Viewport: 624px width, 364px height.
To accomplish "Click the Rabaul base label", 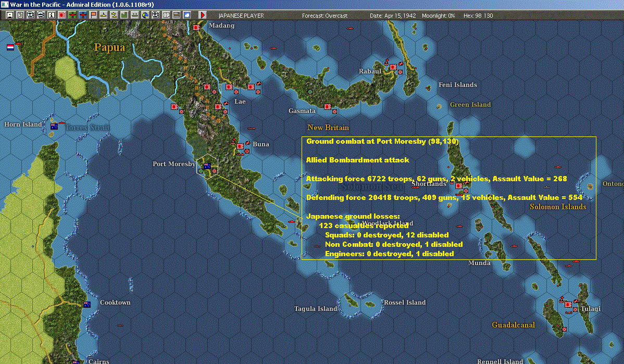I will point(370,71).
